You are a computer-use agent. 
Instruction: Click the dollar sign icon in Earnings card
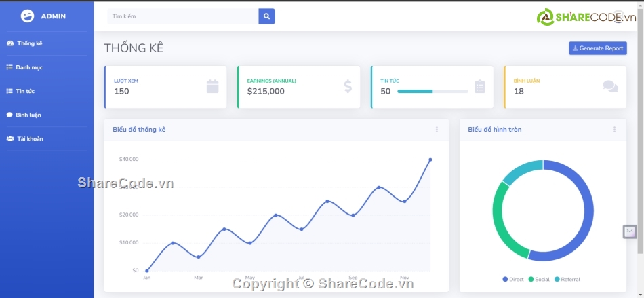(x=348, y=87)
